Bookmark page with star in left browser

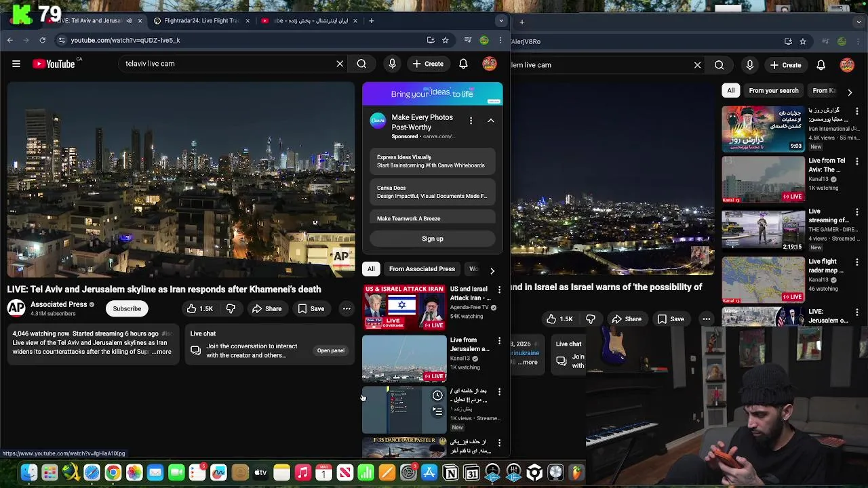pyautogui.click(x=446, y=40)
